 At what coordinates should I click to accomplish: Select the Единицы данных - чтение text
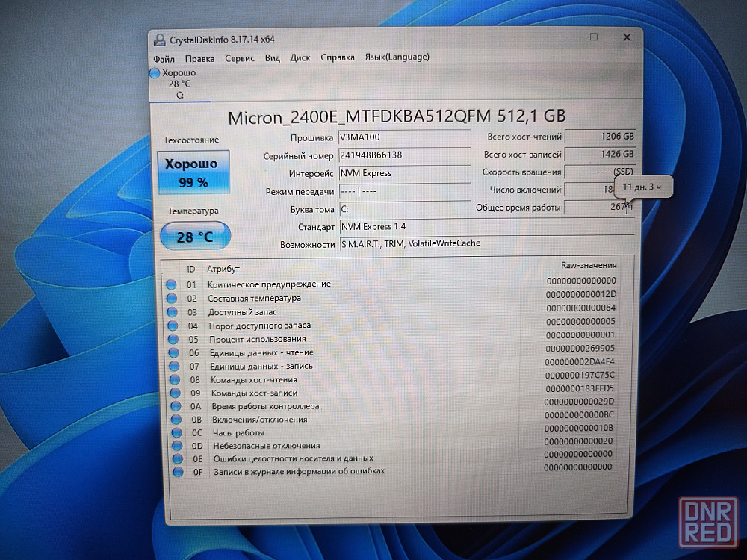pos(261,353)
